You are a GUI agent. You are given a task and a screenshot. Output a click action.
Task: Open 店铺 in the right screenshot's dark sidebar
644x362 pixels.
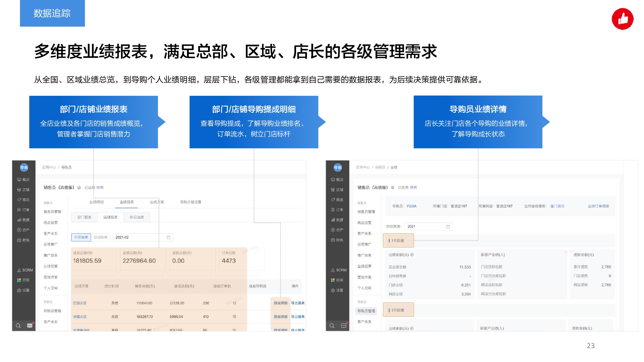click(337, 190)
